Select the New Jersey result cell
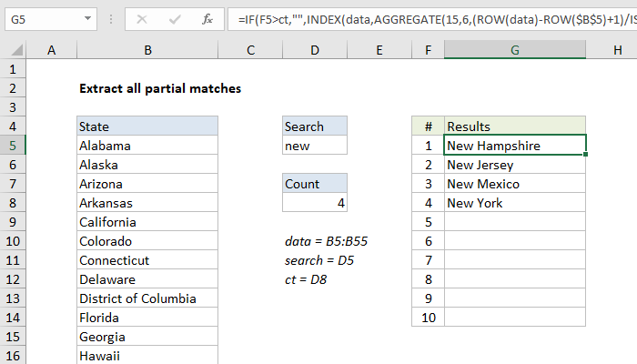637x364 pixels. 514,165
